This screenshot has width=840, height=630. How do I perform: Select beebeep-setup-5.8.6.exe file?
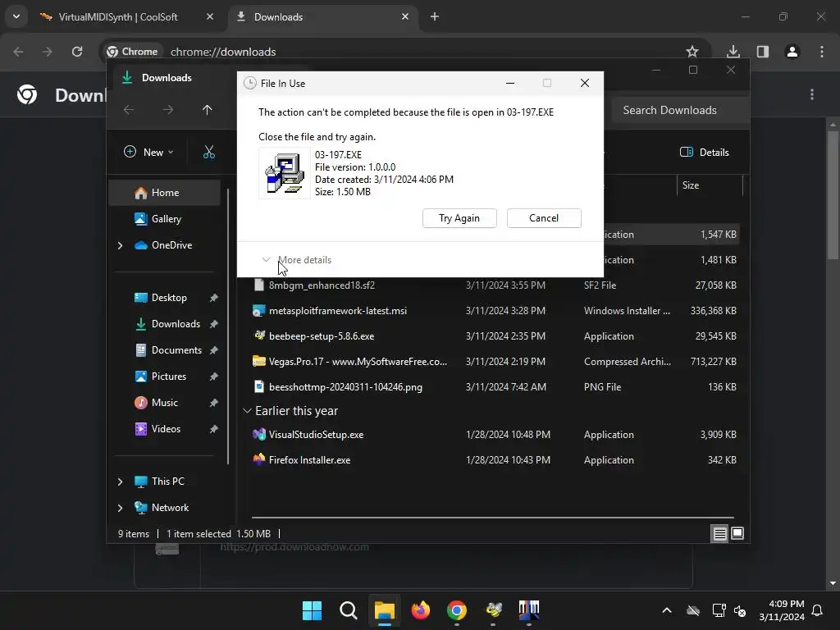point(494,336)
